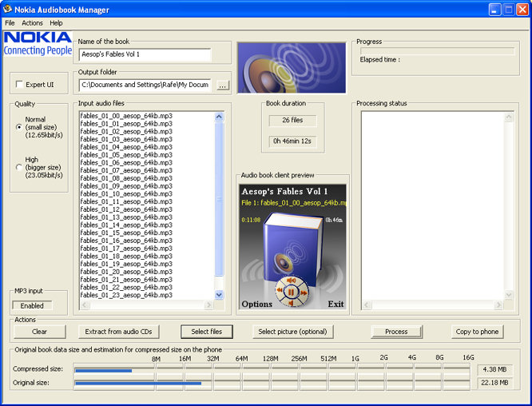Open the Help menu
Image resolution: width=532 pixels, height=406 pixels.
(x=56, y=23)
